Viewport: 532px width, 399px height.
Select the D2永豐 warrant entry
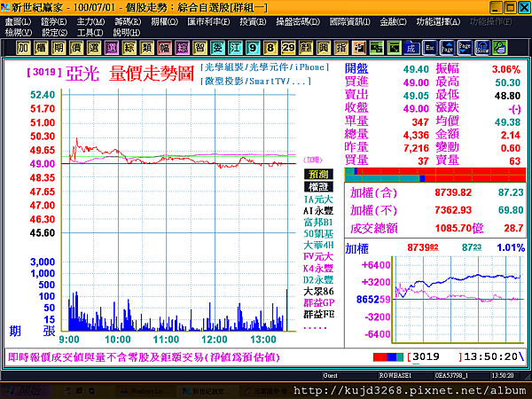[318, 280]
